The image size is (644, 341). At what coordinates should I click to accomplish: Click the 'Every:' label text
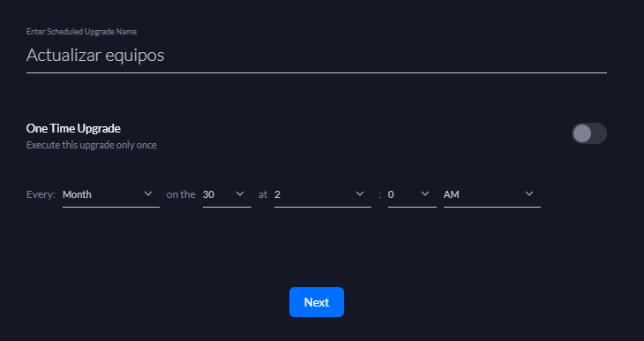click(x=41, y=194)
